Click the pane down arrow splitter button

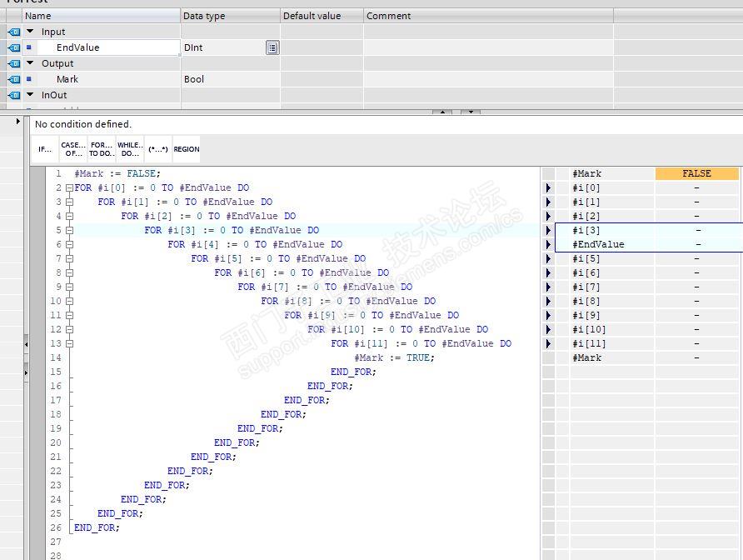(x=471, y=112)
